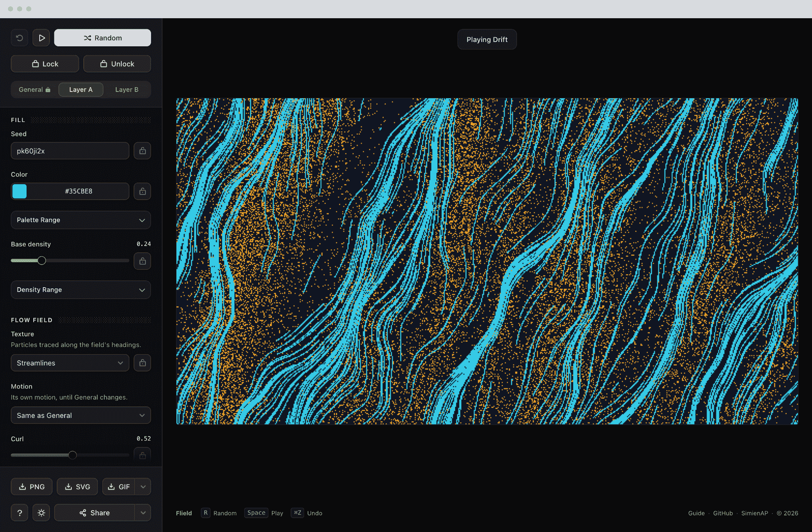812x532 pixels.
Task: Click the Playing Drift status pill
Action: 487,40
